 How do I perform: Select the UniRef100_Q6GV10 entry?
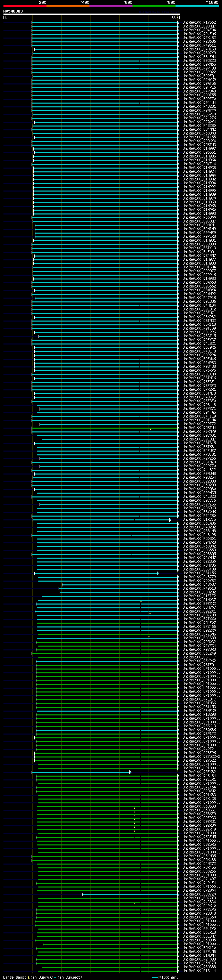click(x=199, y=114)
